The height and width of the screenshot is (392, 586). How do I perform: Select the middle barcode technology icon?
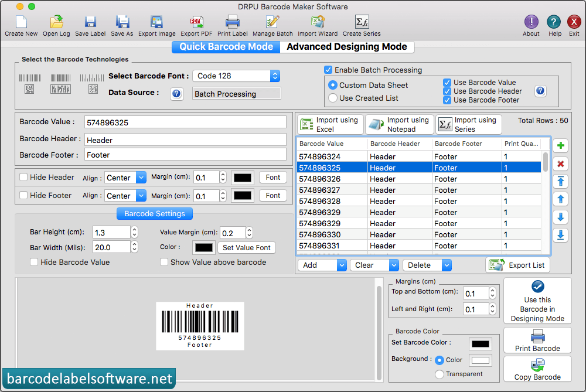(x=60, y=84)
